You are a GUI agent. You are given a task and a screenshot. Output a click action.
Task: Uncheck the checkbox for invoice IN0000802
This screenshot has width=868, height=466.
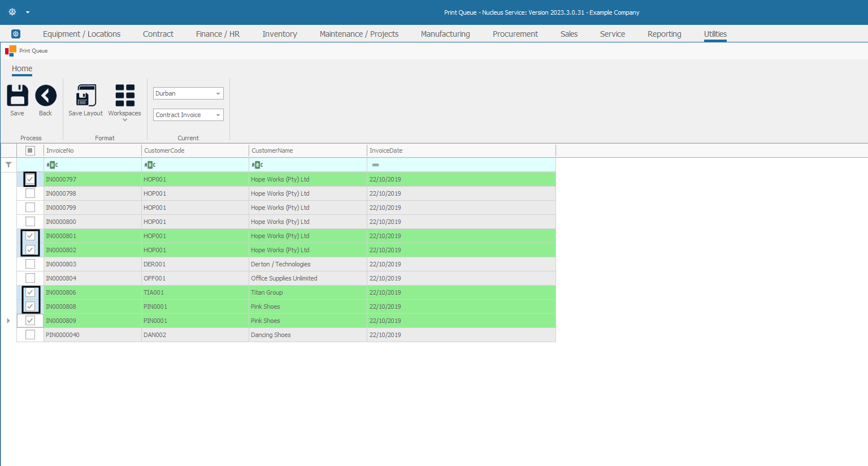30,250
